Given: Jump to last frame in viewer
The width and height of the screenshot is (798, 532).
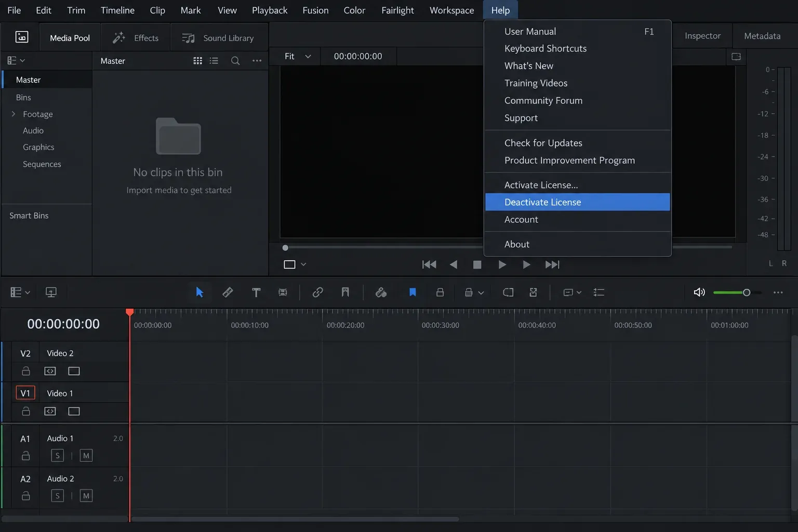Looking at the screenshot, I should (552, 264).
